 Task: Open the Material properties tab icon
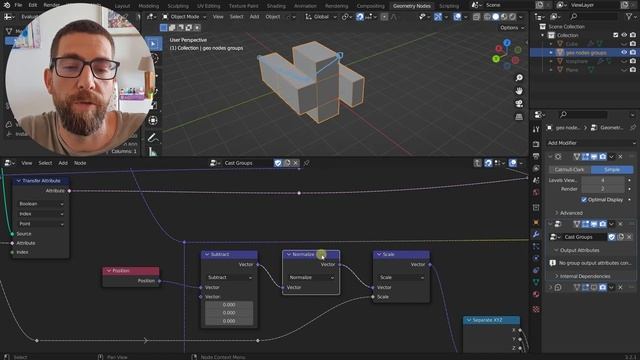coord(536,294)
